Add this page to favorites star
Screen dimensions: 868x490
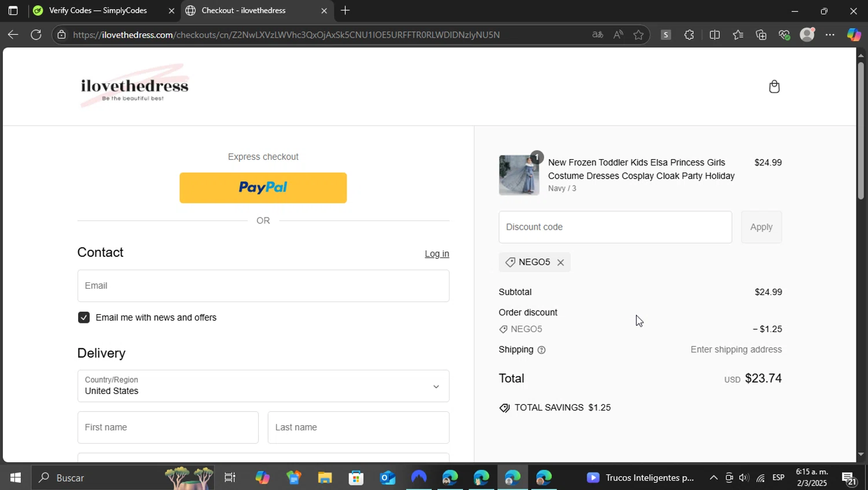[x=638, y=35]
